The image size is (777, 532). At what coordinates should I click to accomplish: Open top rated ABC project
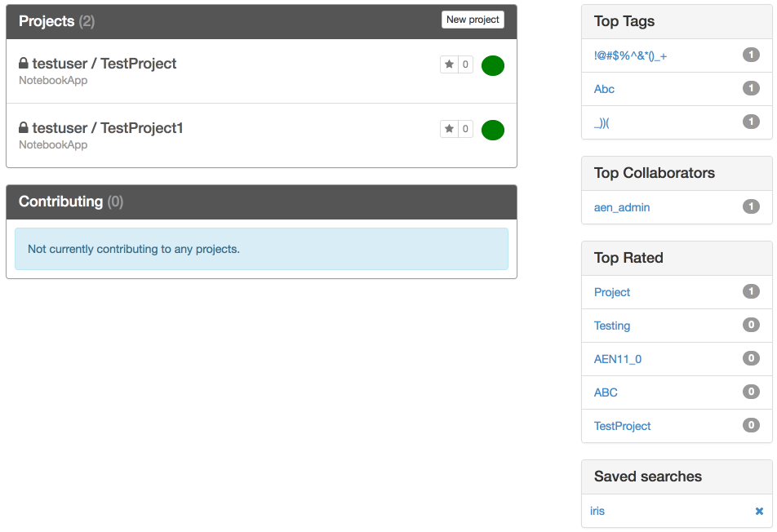tap(606, 392)
